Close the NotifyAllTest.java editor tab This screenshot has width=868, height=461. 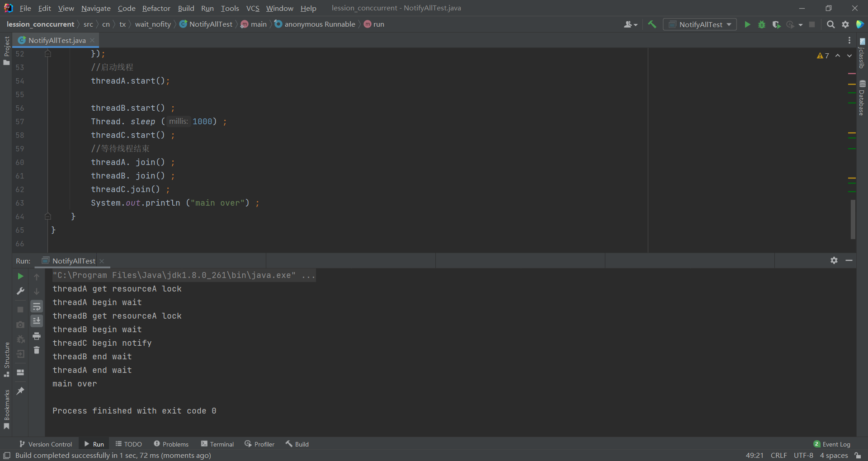(x=93, y=40)
